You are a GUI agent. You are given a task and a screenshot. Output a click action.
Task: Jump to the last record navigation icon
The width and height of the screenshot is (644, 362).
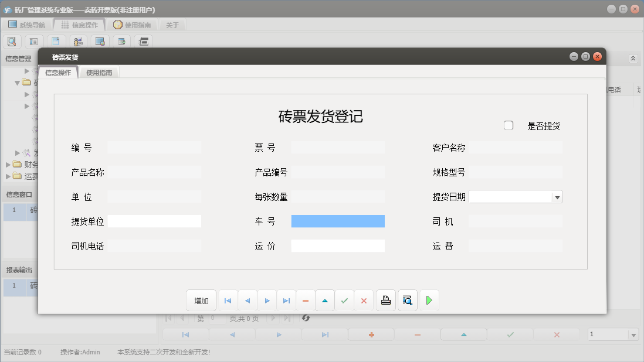pyautogui.click(x=286, y=300)
